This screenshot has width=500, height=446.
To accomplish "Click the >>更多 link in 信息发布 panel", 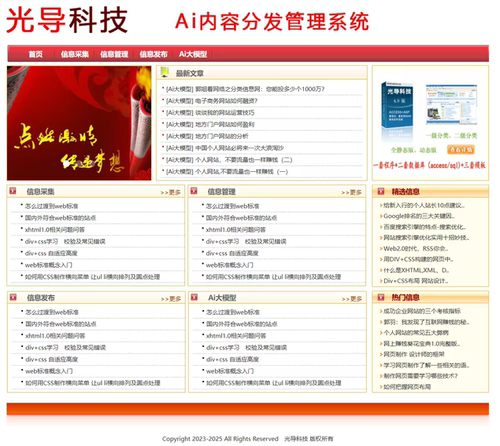I will 171,299.
